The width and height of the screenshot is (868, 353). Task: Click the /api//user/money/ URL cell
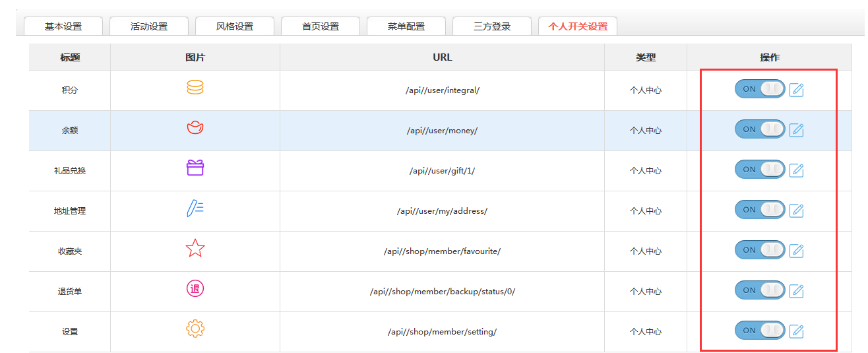(442, 131)
